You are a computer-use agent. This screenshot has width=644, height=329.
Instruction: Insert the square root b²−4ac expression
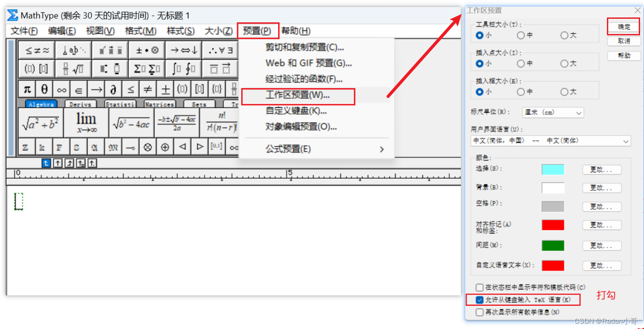pos(131,123)
